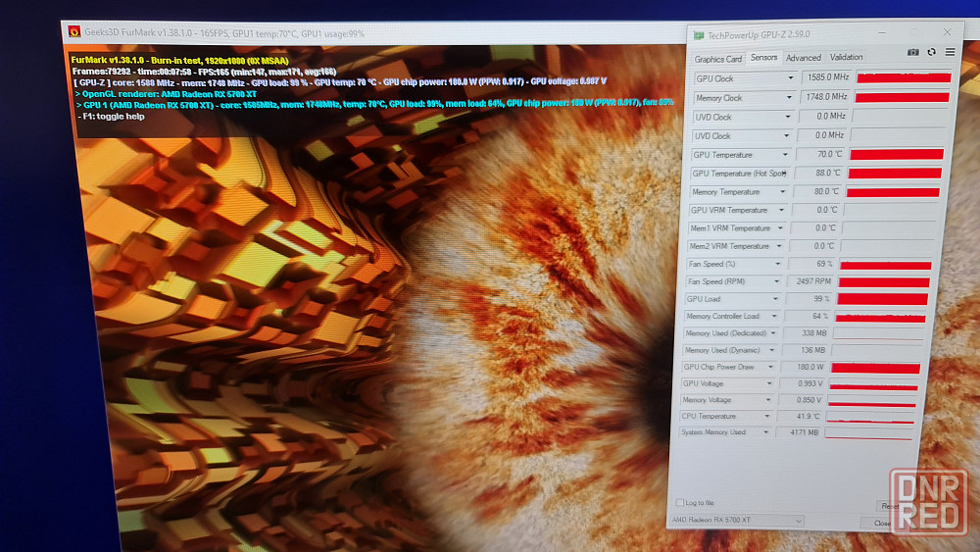980x552 pixels.
Task: Open the GPU Temperature sensor dropdown
Action: [785, 154]
